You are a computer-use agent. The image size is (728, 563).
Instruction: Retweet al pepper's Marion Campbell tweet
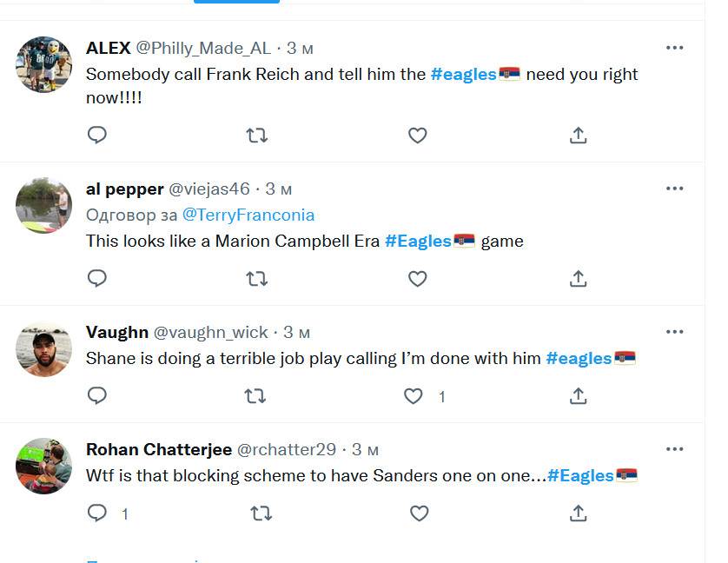click(256, 278)
